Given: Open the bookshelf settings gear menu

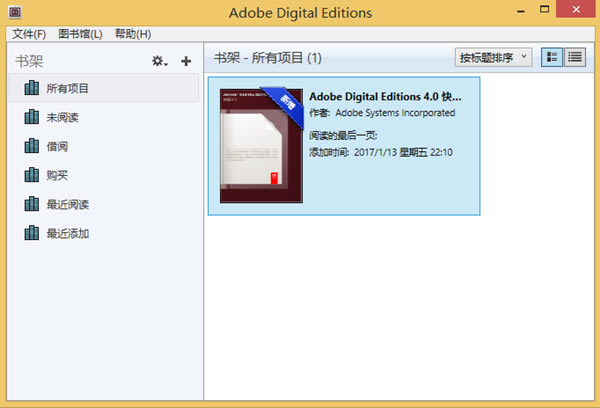Looking at the screenshot, I should pyautogui.click(x=160, y=61).
